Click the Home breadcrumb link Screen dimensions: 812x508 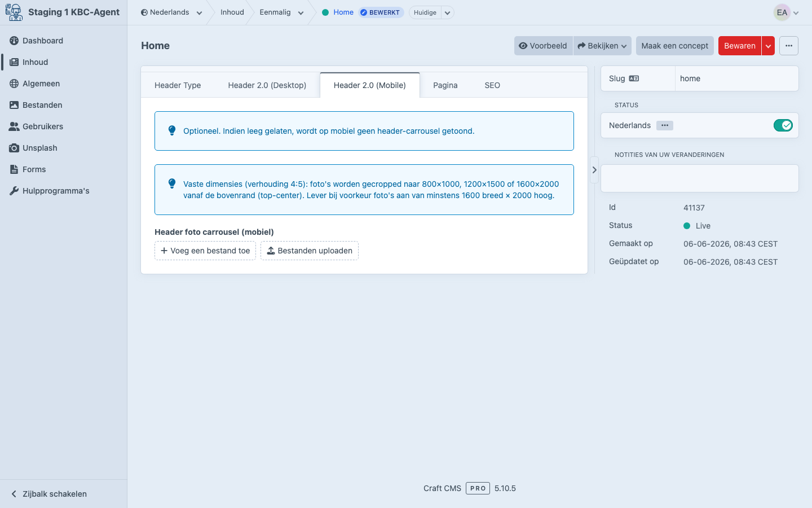click(x=343, y=12)
